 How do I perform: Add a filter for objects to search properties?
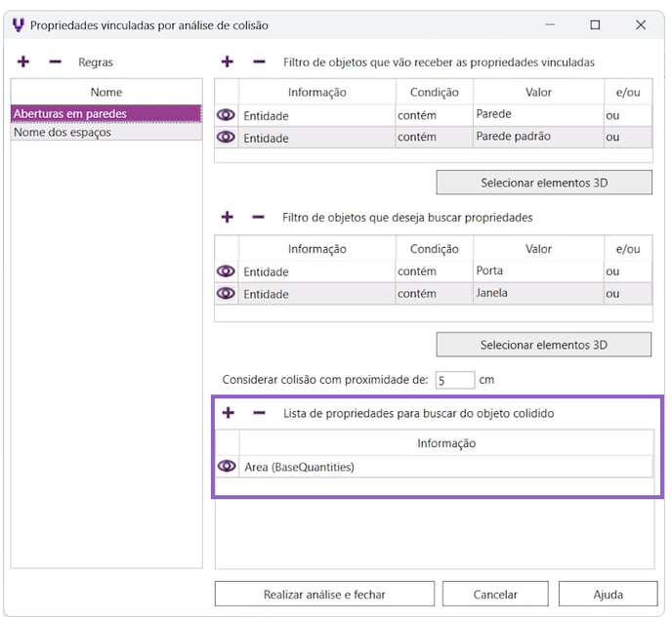point(228,217)
